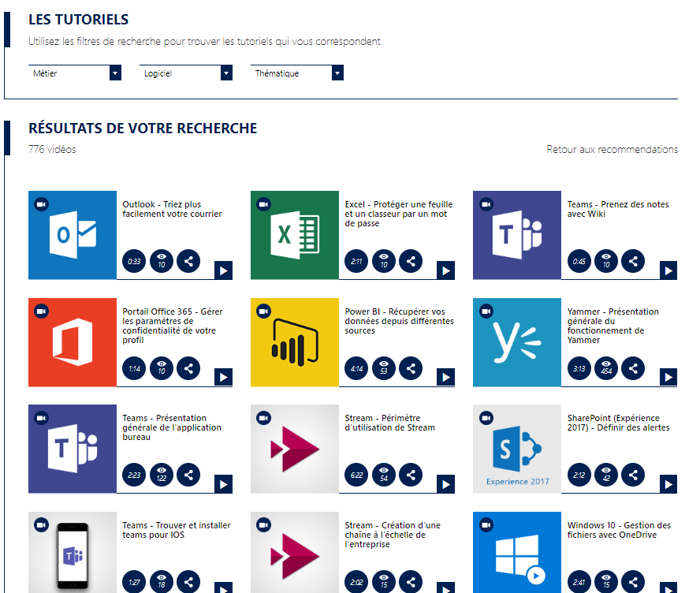Viewport: 700px width, 593px height.
Task: Share the Stream Périmètre d'utilisation tutorial
Action: 411,475
